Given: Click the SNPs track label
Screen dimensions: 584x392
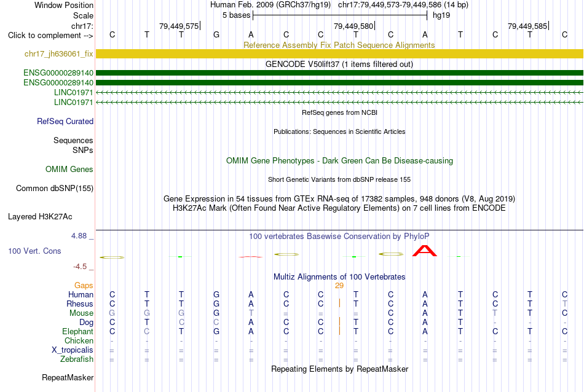Looking at the screenshot, I should click(83, 150).
